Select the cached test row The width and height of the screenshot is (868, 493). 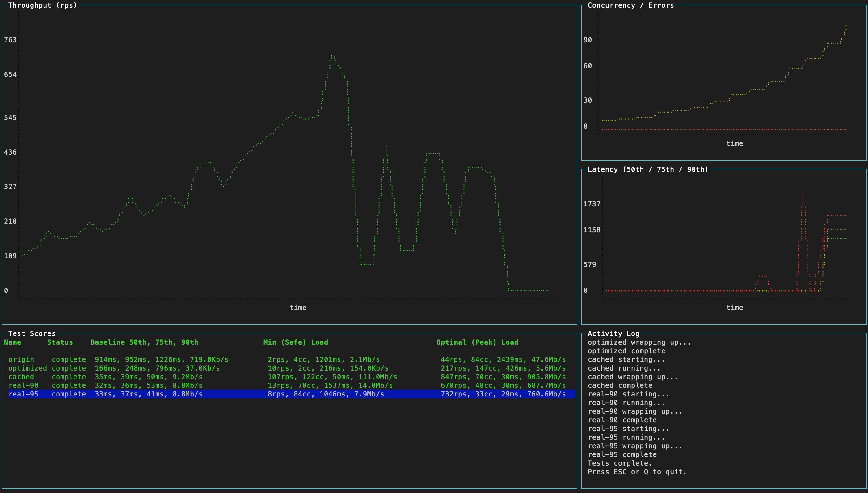tap(21, 376)
